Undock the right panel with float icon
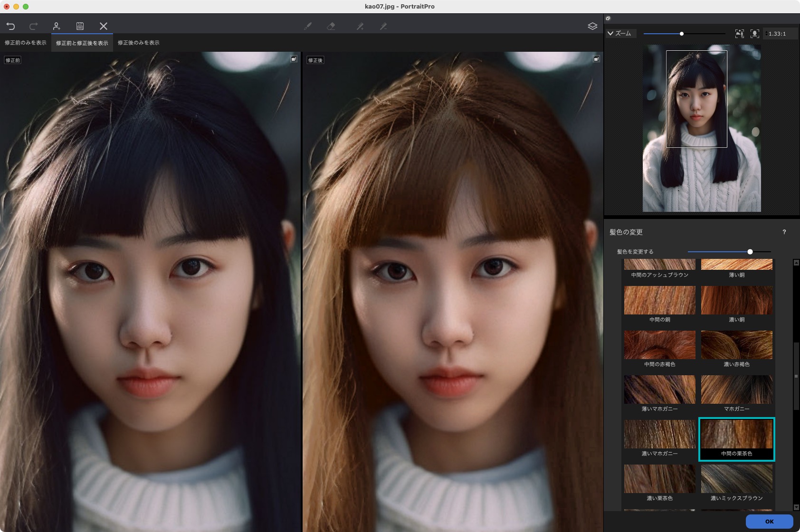 pyautogui.click(x=608, y=19)
